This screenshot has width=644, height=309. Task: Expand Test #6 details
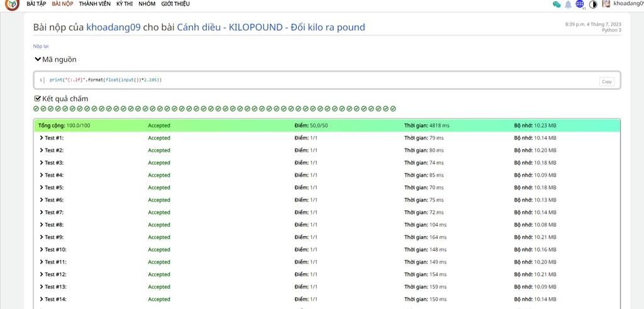point(52,200)
